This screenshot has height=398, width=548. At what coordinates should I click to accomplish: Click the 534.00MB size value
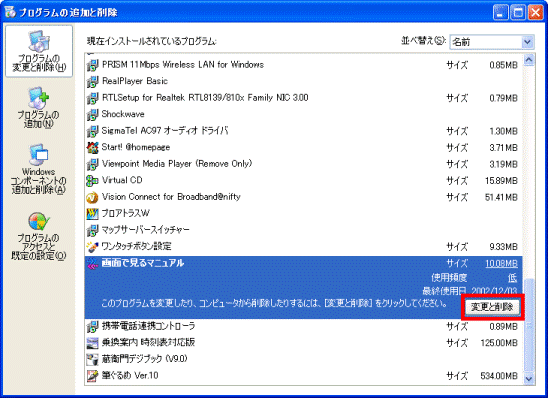tap(499, 376)
